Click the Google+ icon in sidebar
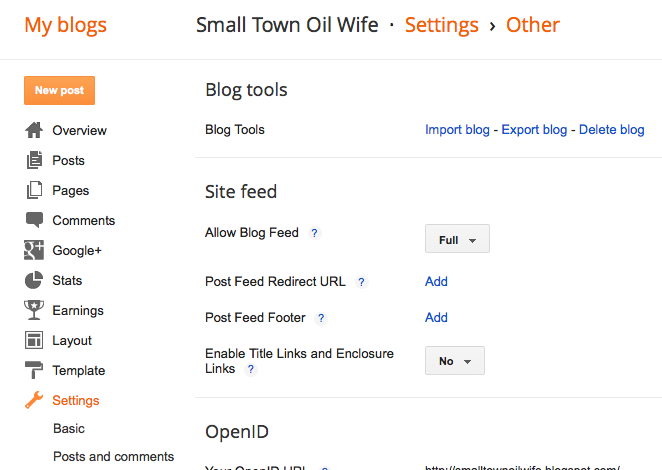 pyautogui.click(x=34, y=250)
